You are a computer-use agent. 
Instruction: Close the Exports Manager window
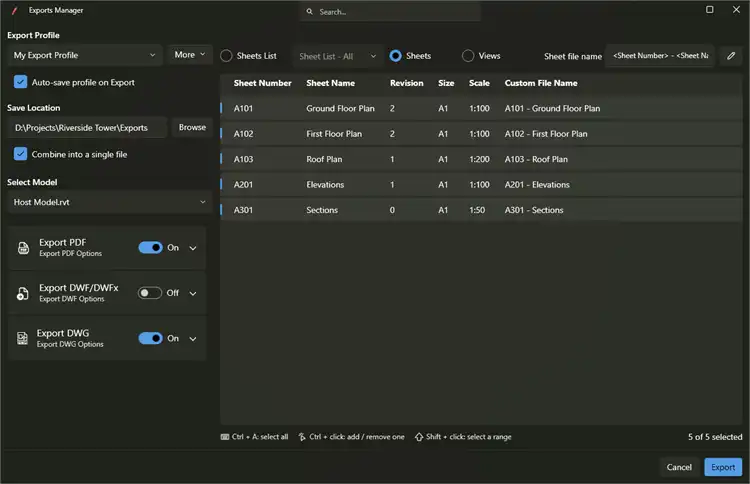737,10
